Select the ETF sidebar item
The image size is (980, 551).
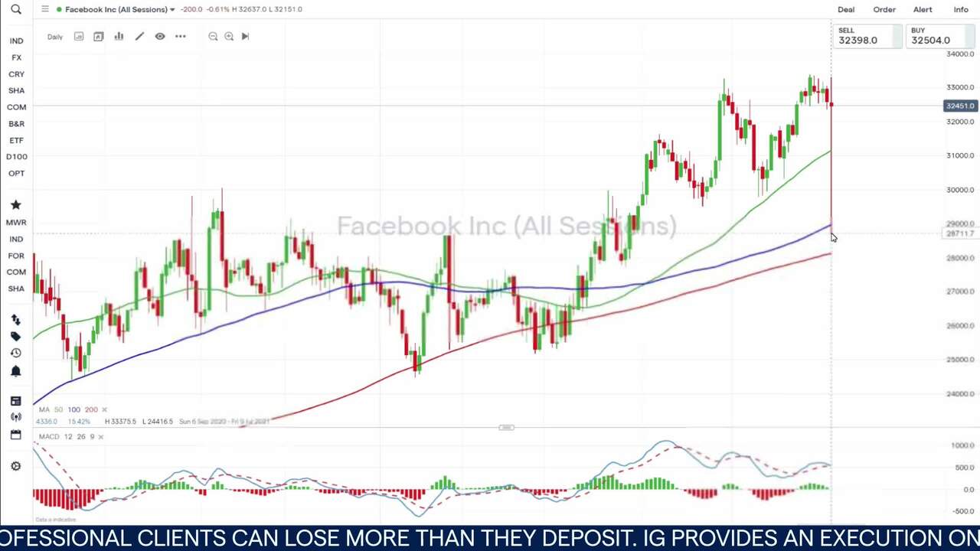click(x=16, y=140)
